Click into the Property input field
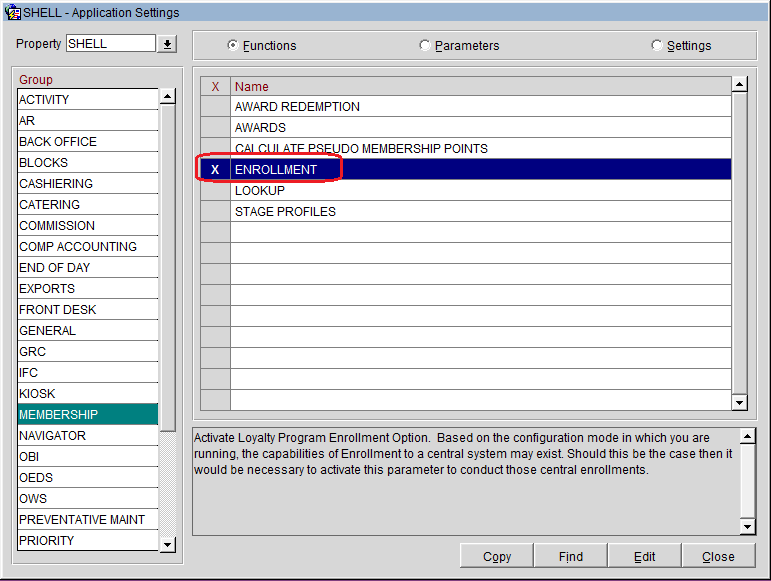 click(110, 44)
